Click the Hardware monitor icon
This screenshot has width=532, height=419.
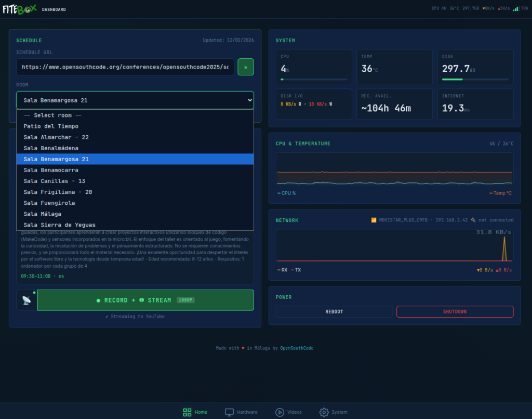(229, 412)
